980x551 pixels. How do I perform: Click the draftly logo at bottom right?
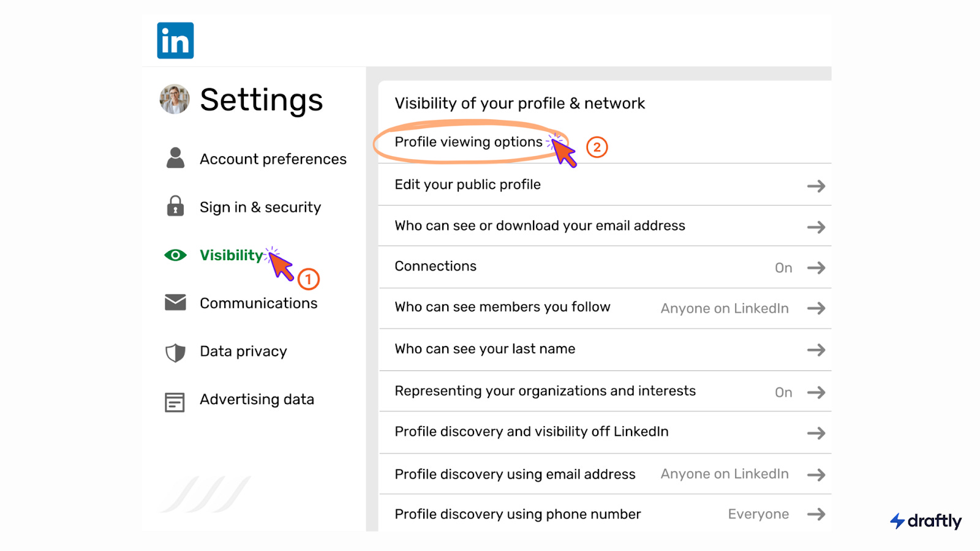pyautogui.click(x=925, y=521)
